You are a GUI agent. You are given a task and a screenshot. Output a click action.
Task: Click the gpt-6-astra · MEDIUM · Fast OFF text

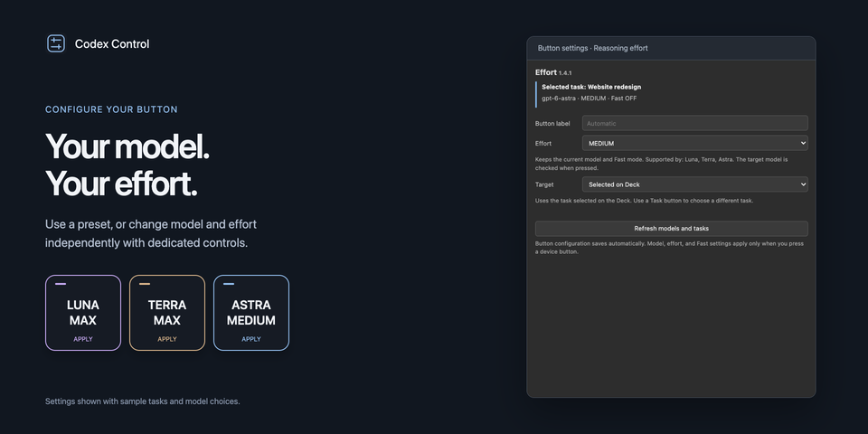click(x=589, y=99)
